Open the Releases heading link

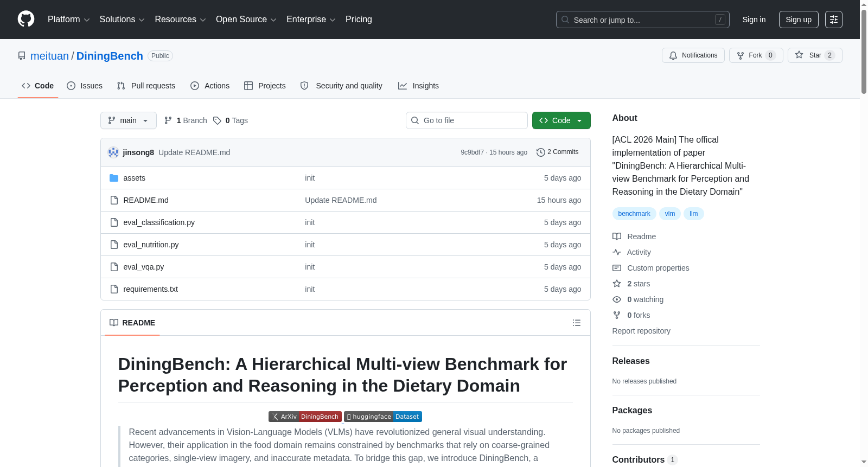tap(631, 361)
